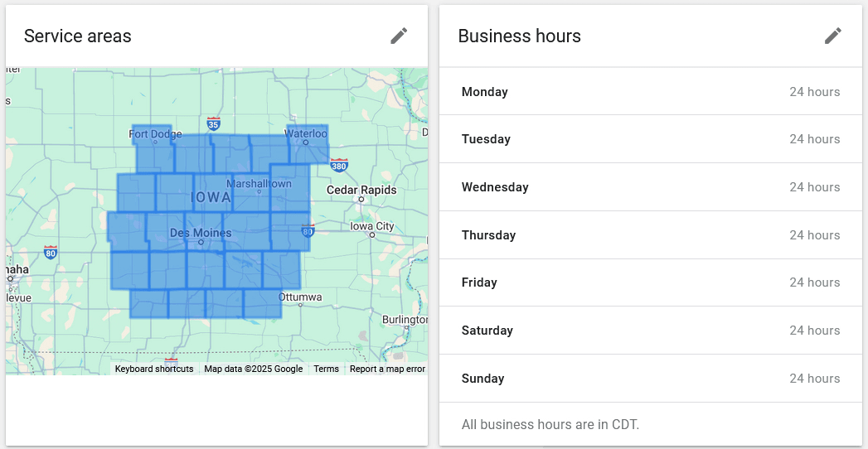Click Burlington label on map
This screenshot has height=449, width=868.
point(405,320)
